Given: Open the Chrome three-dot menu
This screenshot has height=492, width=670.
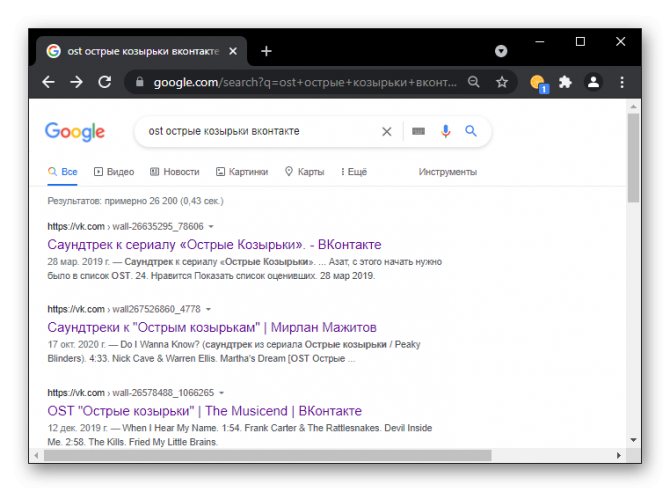Looking at the screenshot, I should point(622,82).
